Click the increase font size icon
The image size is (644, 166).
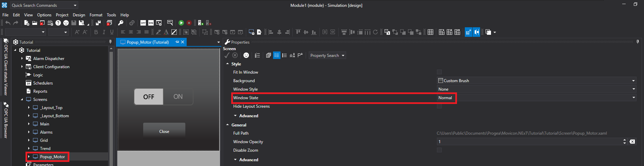77,32
